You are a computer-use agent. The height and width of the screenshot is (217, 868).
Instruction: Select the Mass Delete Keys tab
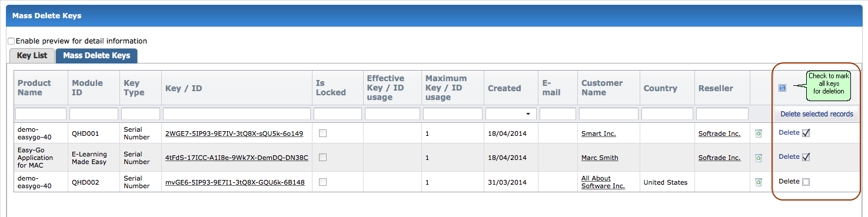pos(97,56)
